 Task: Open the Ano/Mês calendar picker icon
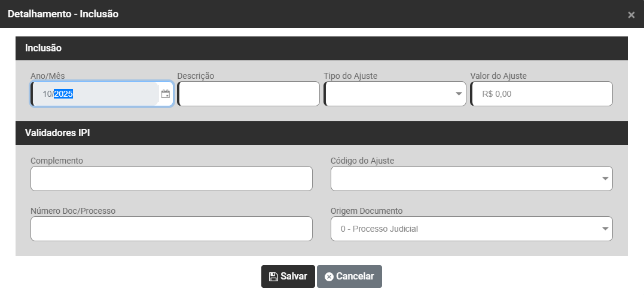tap(166, 94)
